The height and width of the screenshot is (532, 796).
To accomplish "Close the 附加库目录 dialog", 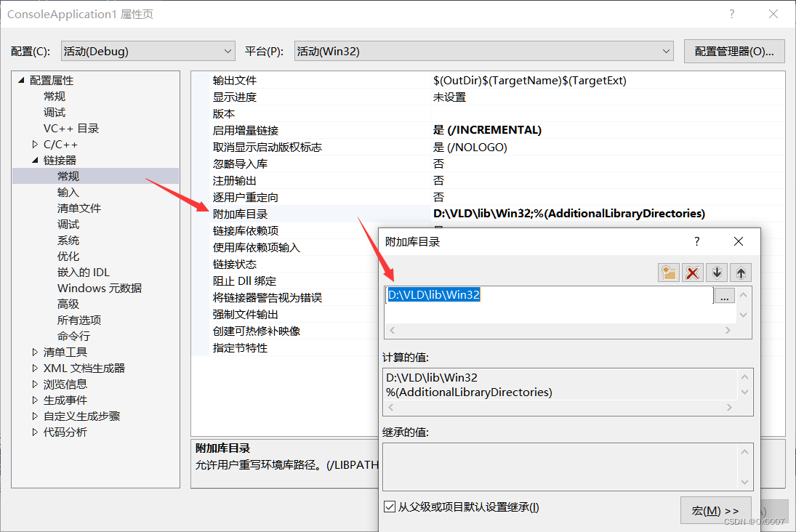I will point(739,241).
